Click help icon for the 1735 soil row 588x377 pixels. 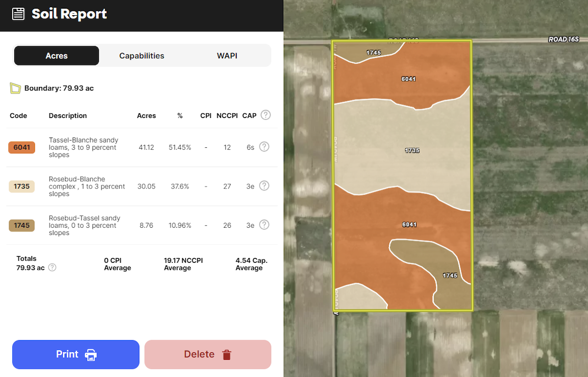[264, 186]
